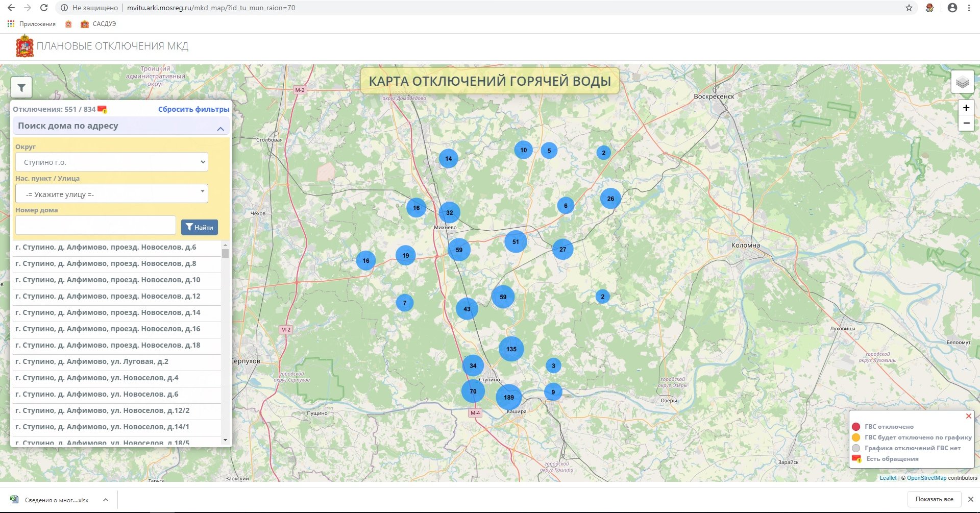Open cluster marker 32 near Михнево
The image size is (980, 513).
449,212
